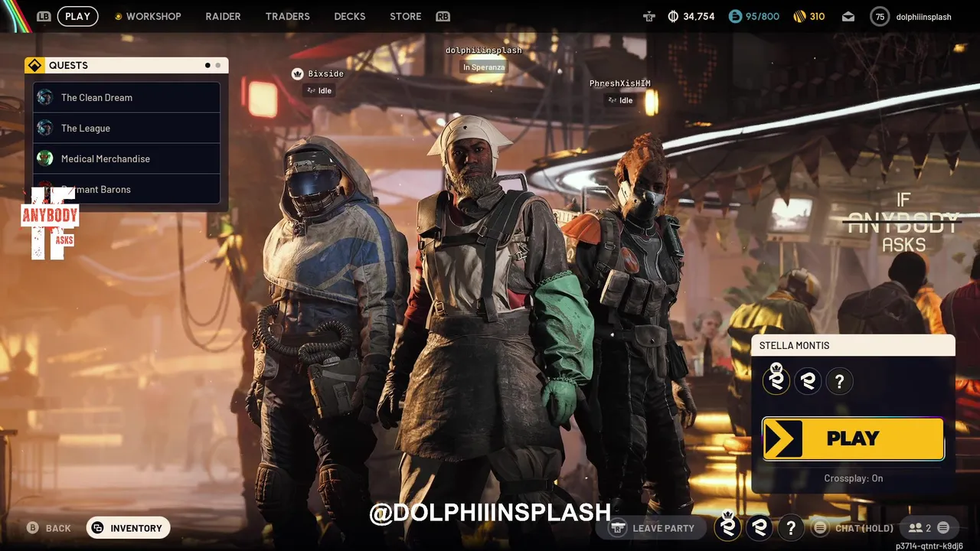Image resolution: width=980 pixels, height=551 pixels.
Task: Toggle the Crossplay: On setting
Action: 853,478
